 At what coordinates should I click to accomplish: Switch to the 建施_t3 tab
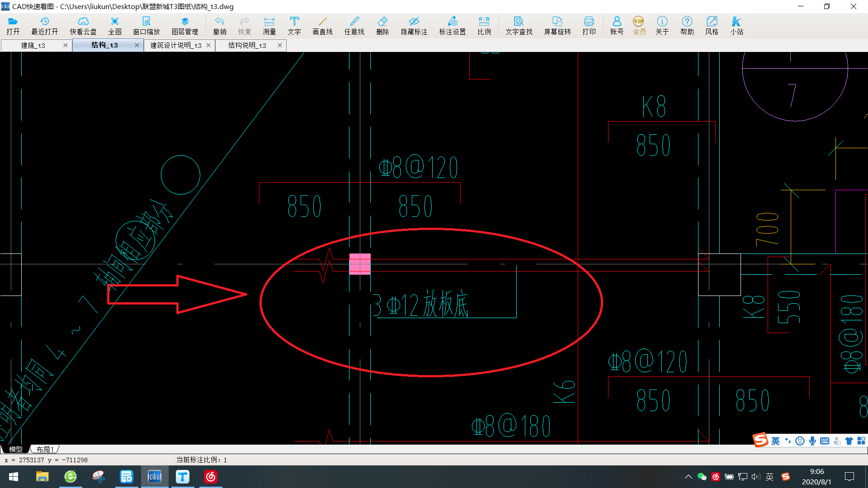pyautogui.click(x=33, y=45)
